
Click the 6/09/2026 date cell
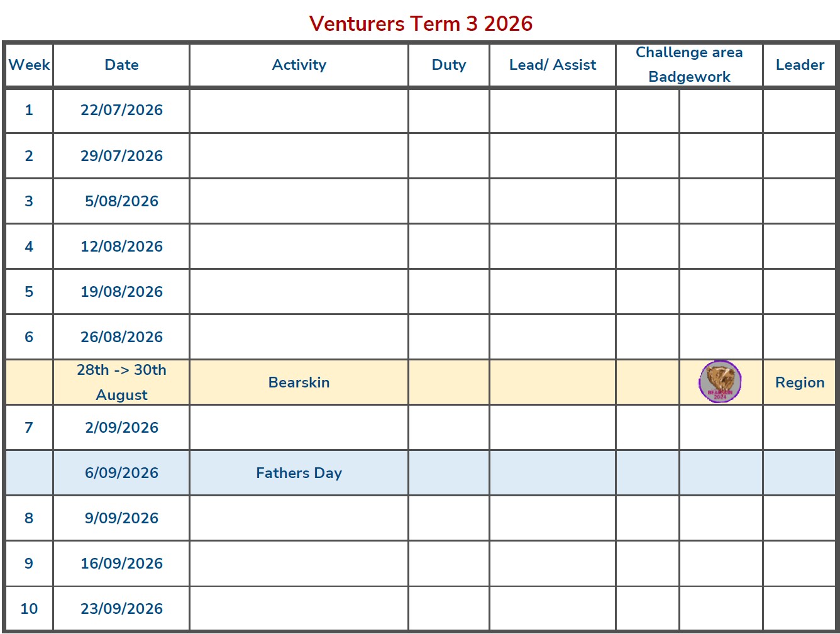tap(121, 473)
